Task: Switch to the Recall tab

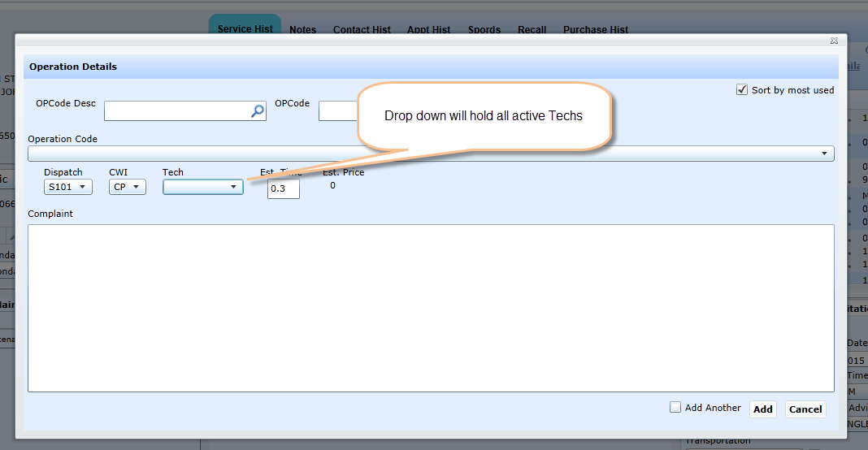Action: [x=532, y=29]
